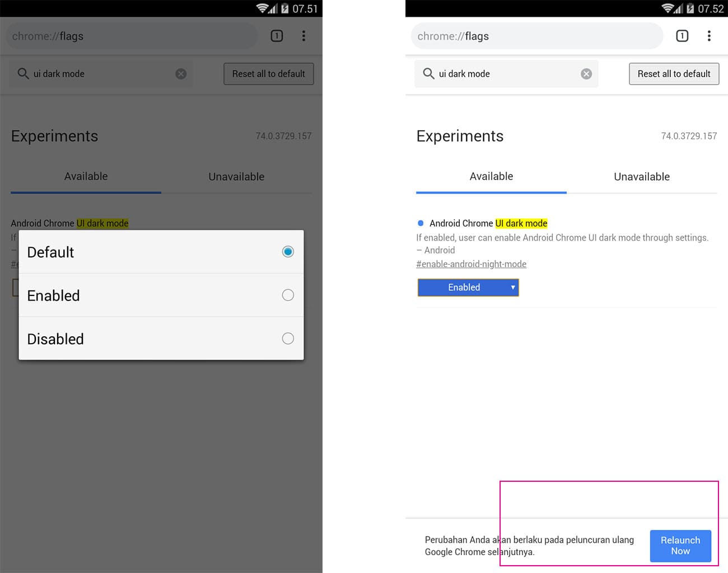Screen dimensions: 728x573
Task: Switch to Available tab in right screenshot
Action: pyautogui.click(x=491, y=177)
